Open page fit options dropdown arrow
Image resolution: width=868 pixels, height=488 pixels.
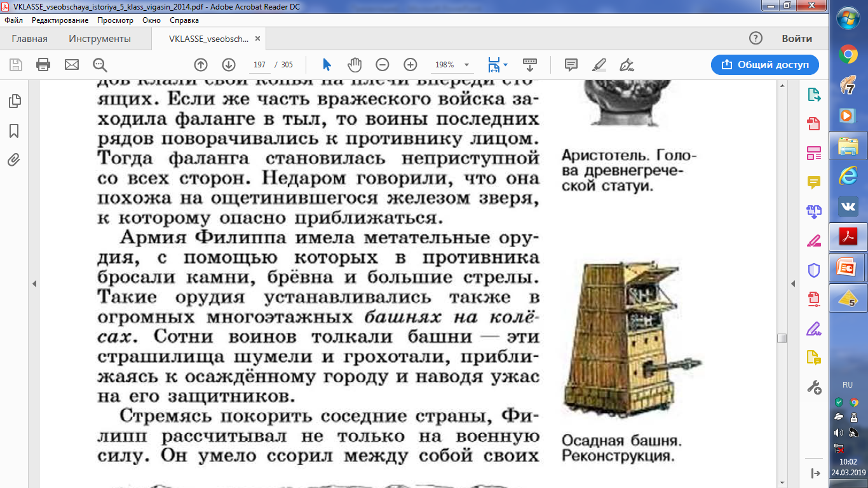[x=506, y=65]
